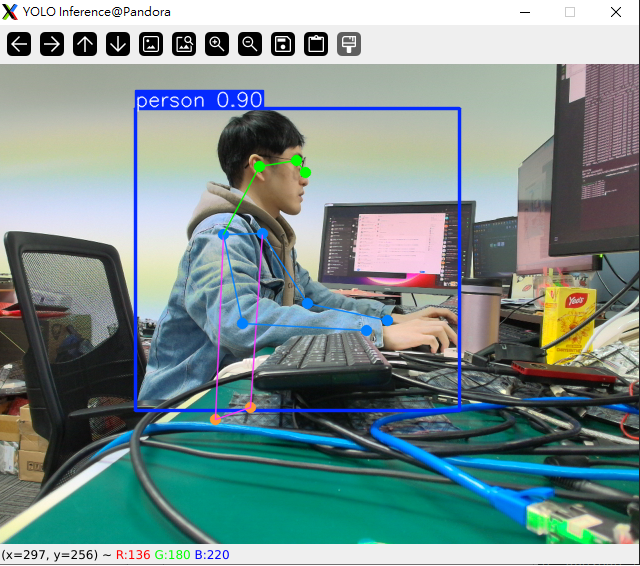Zoom out with the magnifier minus icon
This screenshot has height=566, width=640.
tap(250, 44)
